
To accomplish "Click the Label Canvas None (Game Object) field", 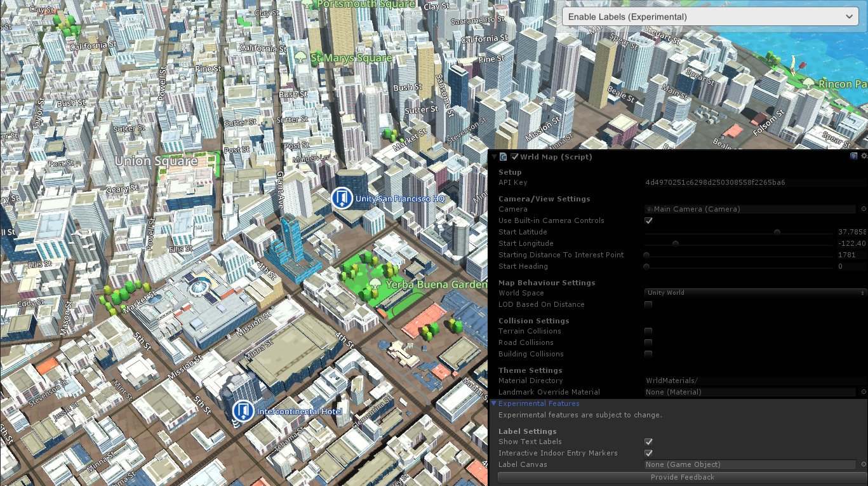I will [751, 464].
